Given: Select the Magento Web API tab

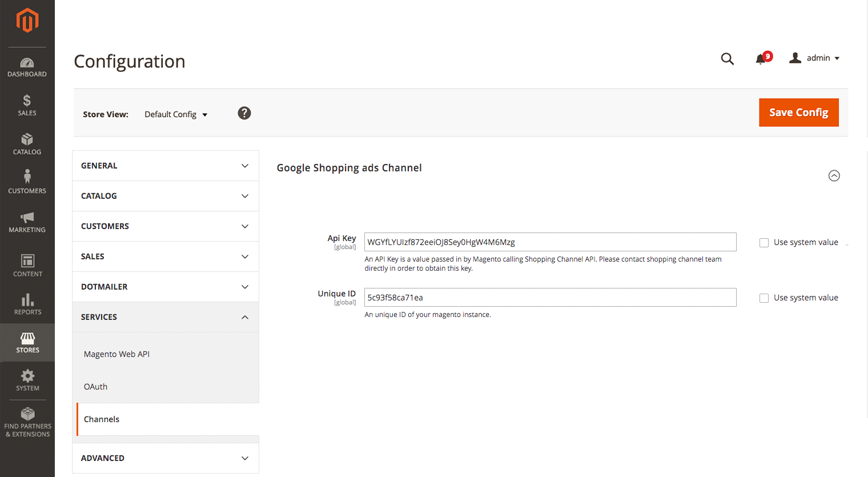Looking at the screenshot, I should pos(116,354).
